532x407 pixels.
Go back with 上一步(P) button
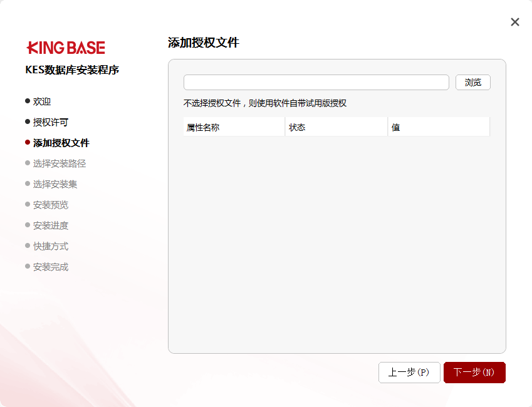coord(409,373)
